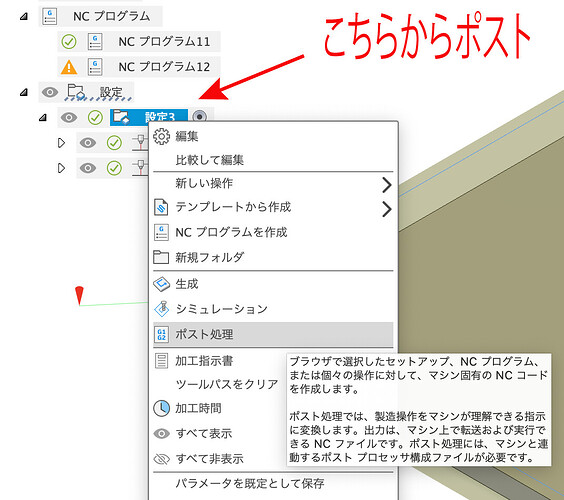Click the 設定3 setup folder icon
Viewport: 564px width, 500px height.
pyautogui.click(x=121, y=117)
